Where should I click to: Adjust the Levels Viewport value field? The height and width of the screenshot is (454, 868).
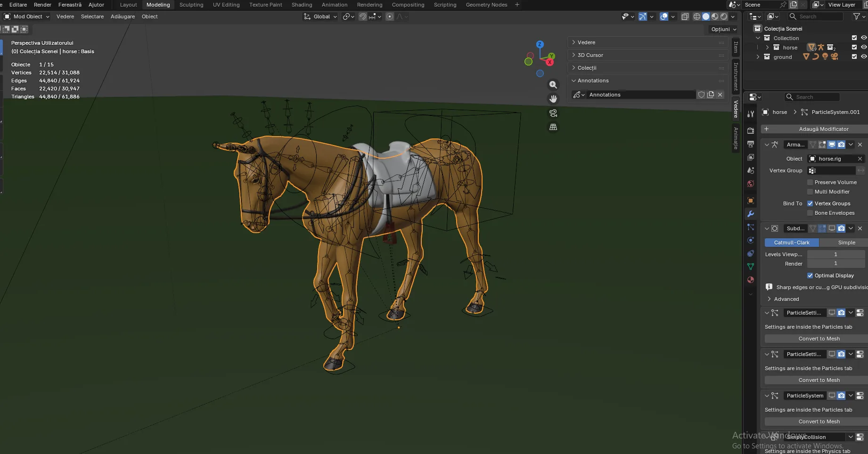pyautogui.click(x=836, y=254)
